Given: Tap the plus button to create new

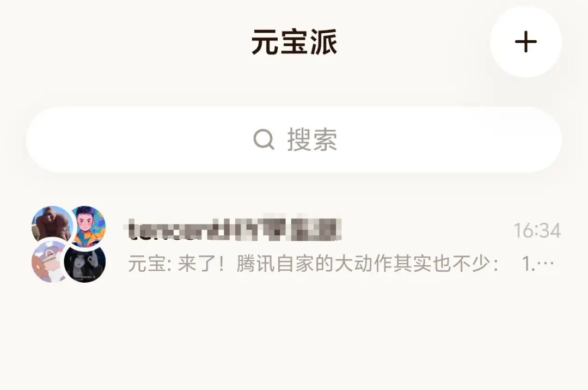Looking at the screenshot, I should [525, 41].
